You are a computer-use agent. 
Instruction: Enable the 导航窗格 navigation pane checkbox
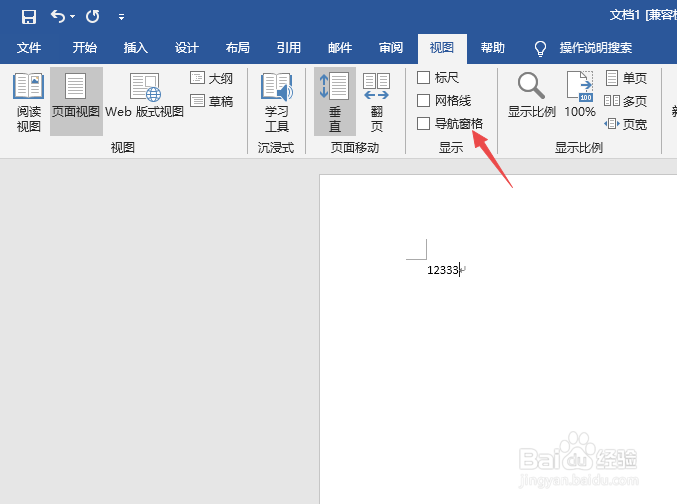[x=424, y=124]
